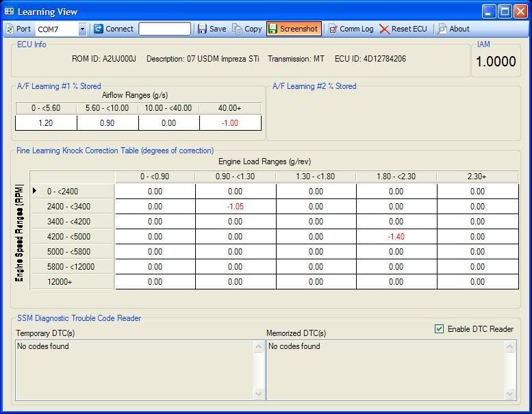The width and height of the screenshot is (532, 414).
Task: Click the text field beside Connect
Action: click(x=164, y=29)
